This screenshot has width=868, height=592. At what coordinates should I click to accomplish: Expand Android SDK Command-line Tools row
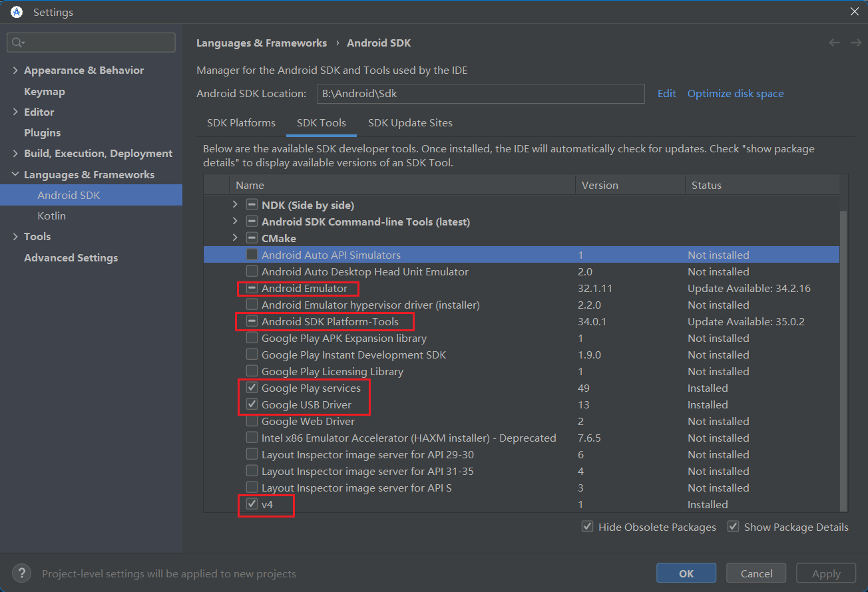(x=235, y=222)
